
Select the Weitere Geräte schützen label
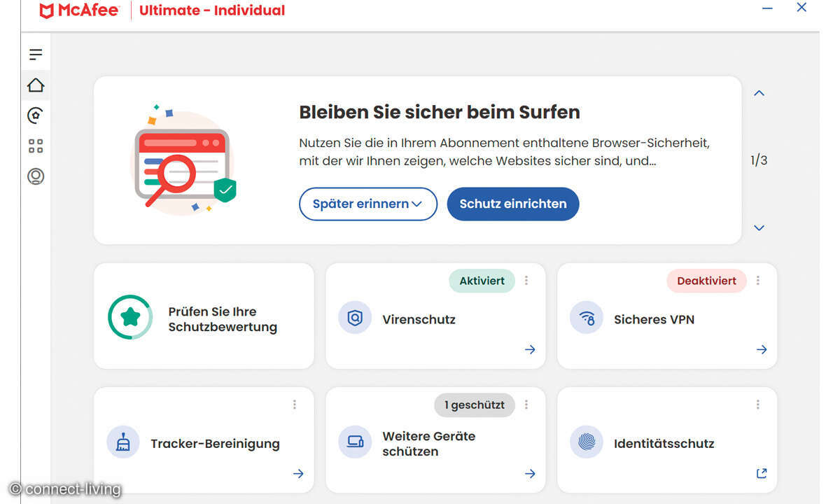(428, 444)
